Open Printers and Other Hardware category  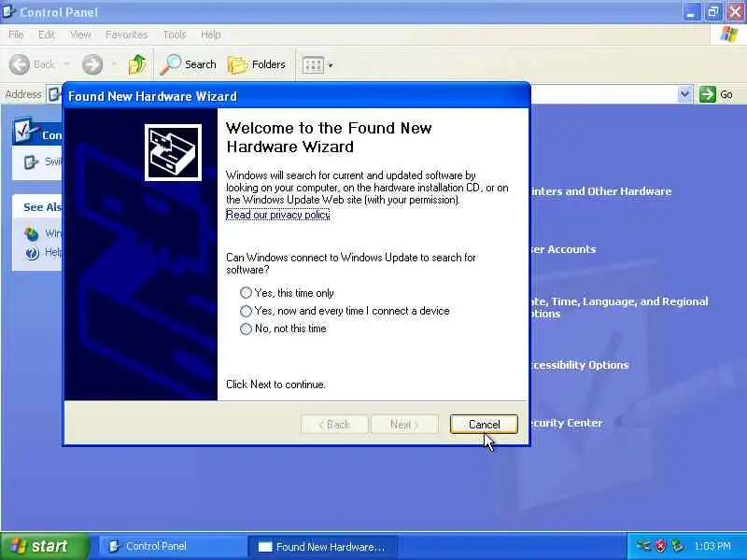(x=600, y=191)
